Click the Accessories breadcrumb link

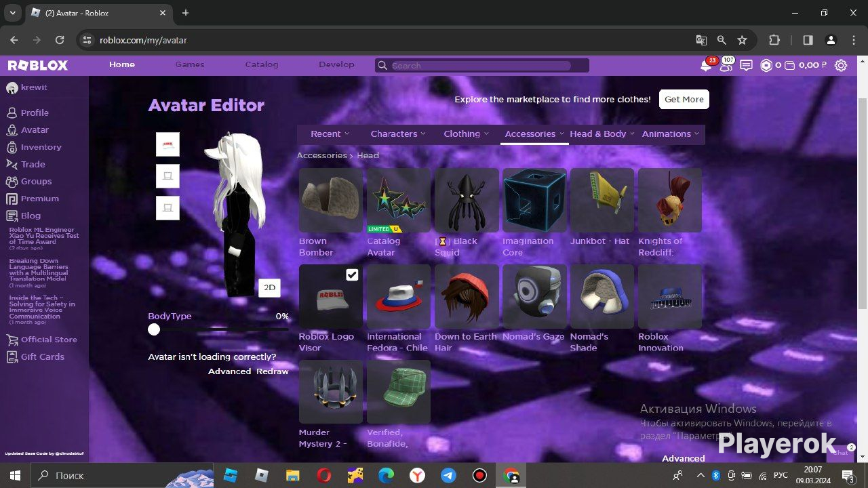321,155
